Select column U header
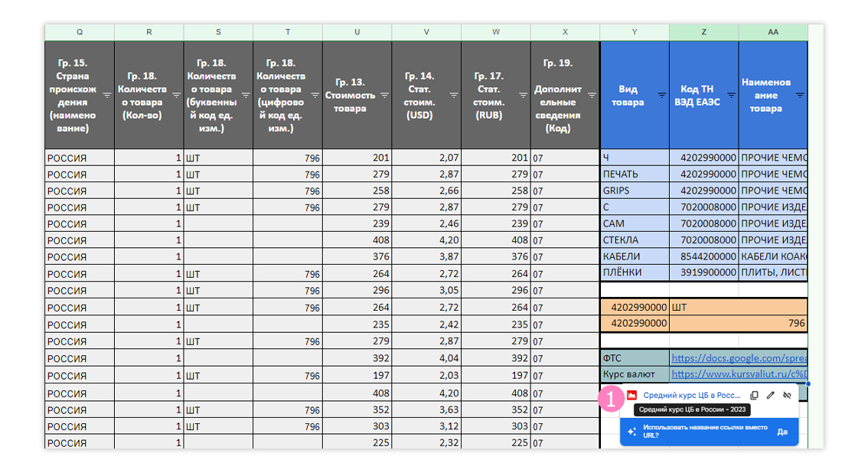 point(357,32)
